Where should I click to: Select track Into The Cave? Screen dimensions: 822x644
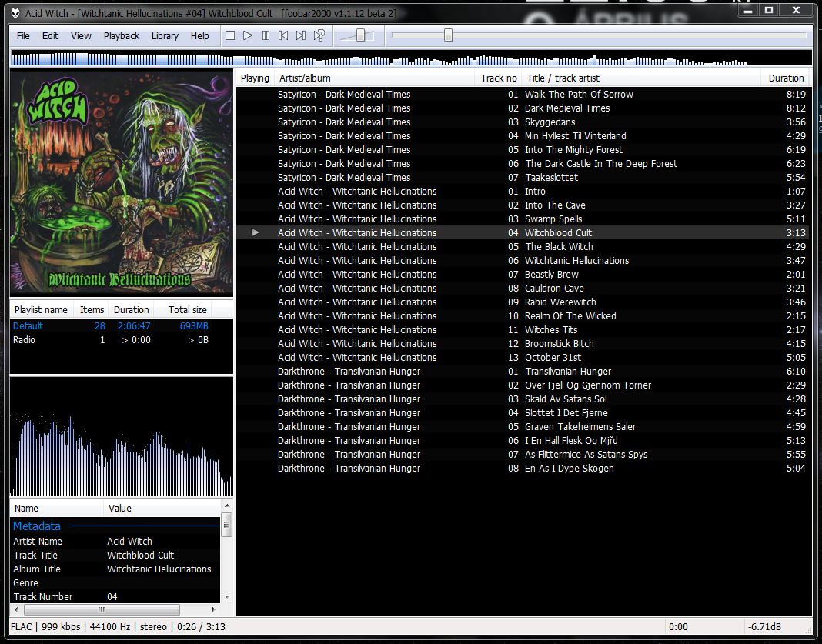click(523, 205)
